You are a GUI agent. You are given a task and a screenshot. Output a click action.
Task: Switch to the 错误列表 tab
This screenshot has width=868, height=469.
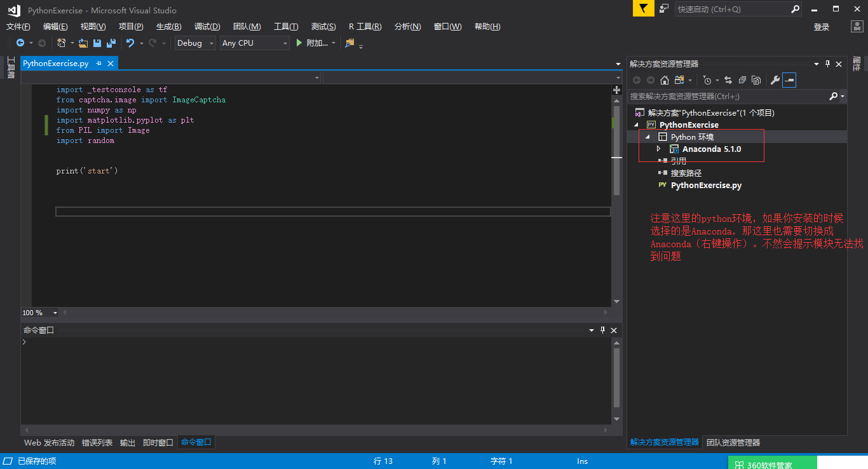97,442
